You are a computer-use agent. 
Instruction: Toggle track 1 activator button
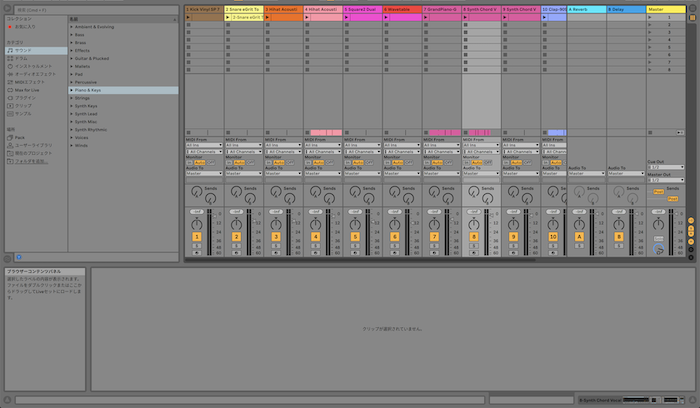197,236
